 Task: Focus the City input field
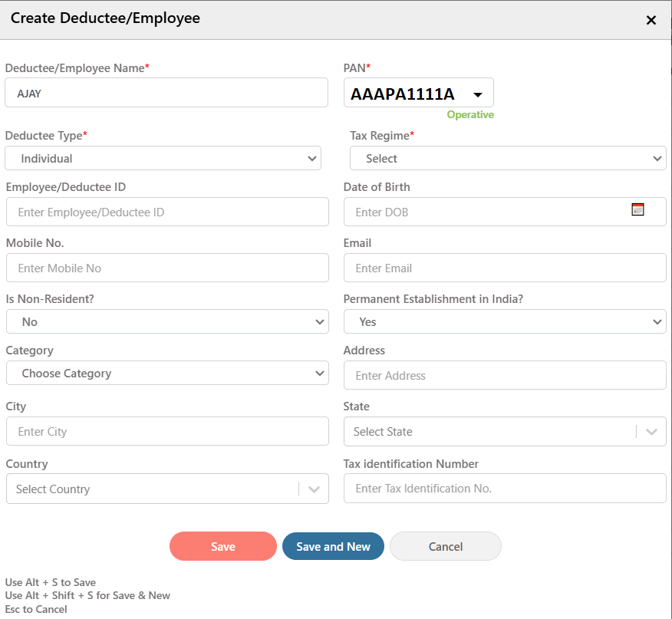(x=167, y=431)
